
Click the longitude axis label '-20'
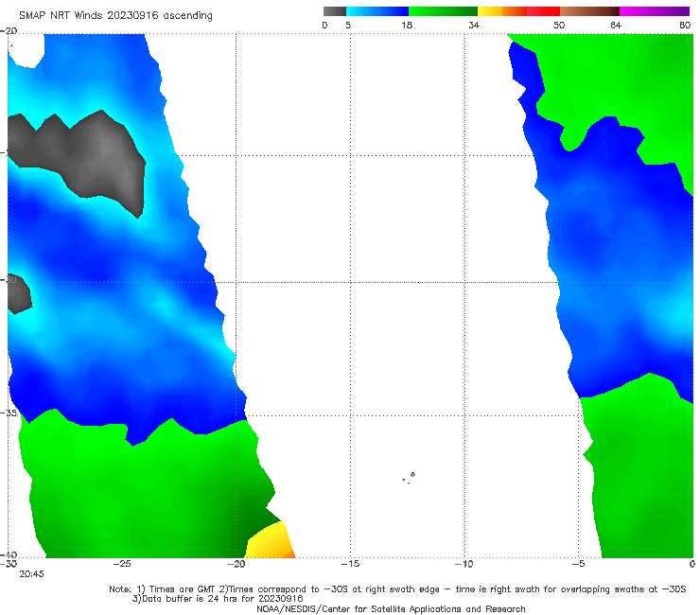click(x=236, y=564)
